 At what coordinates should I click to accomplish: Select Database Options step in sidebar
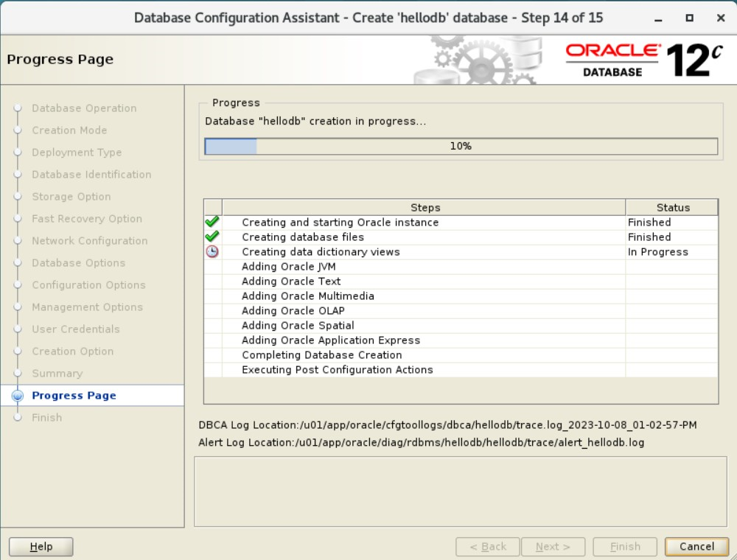79,262
